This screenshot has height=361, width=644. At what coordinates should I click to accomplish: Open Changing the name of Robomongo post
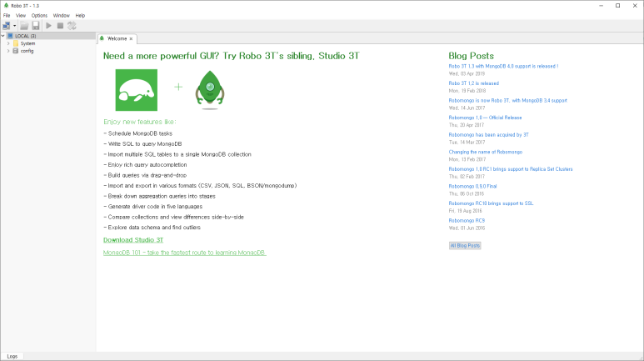coord(486,152)
